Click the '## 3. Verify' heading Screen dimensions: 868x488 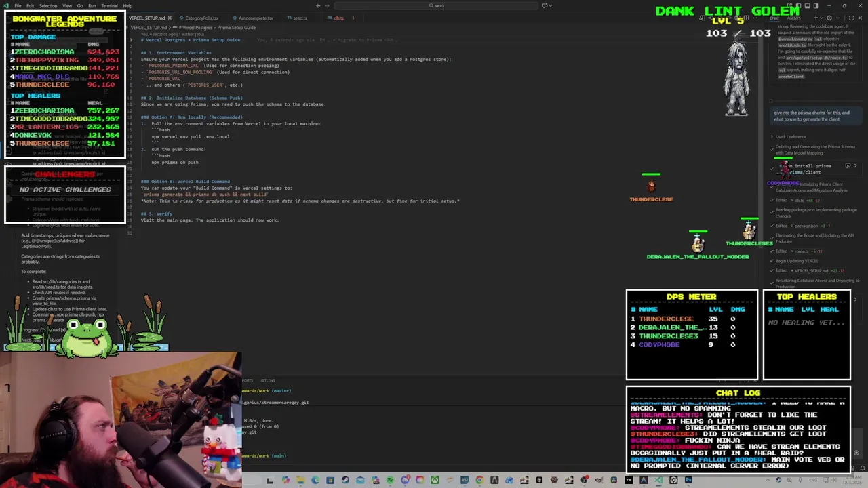[157, 214]
